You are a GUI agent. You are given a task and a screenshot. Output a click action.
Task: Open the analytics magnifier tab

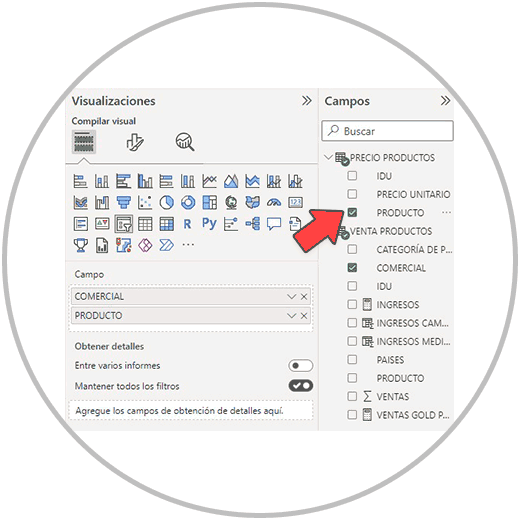click(x=185, y=142)
